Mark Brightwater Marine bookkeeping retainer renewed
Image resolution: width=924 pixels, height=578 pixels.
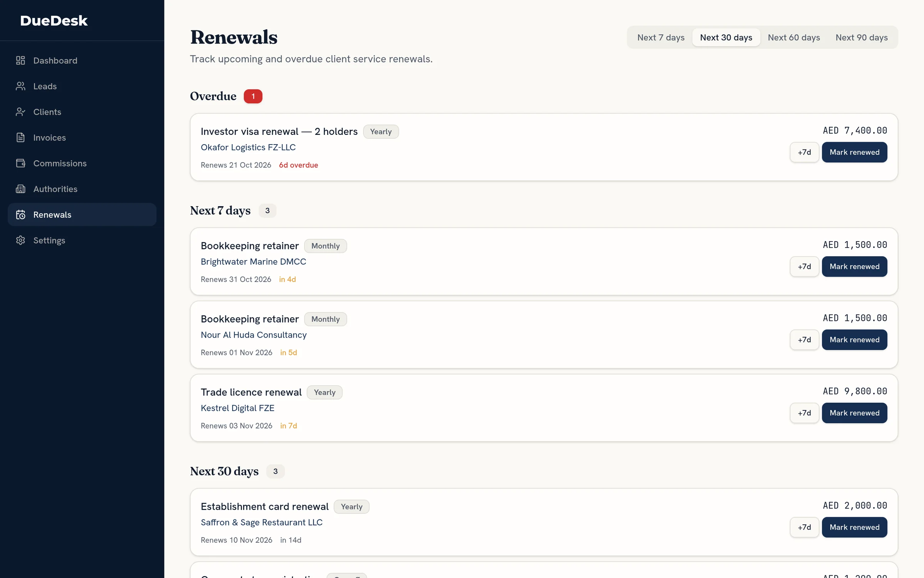[854, 267]
